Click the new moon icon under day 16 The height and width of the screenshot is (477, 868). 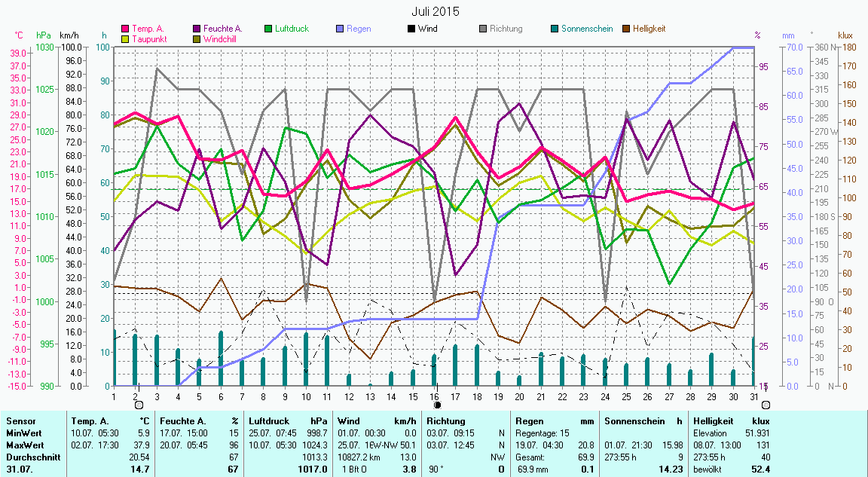pyautogui.click(x=437, y=405)
